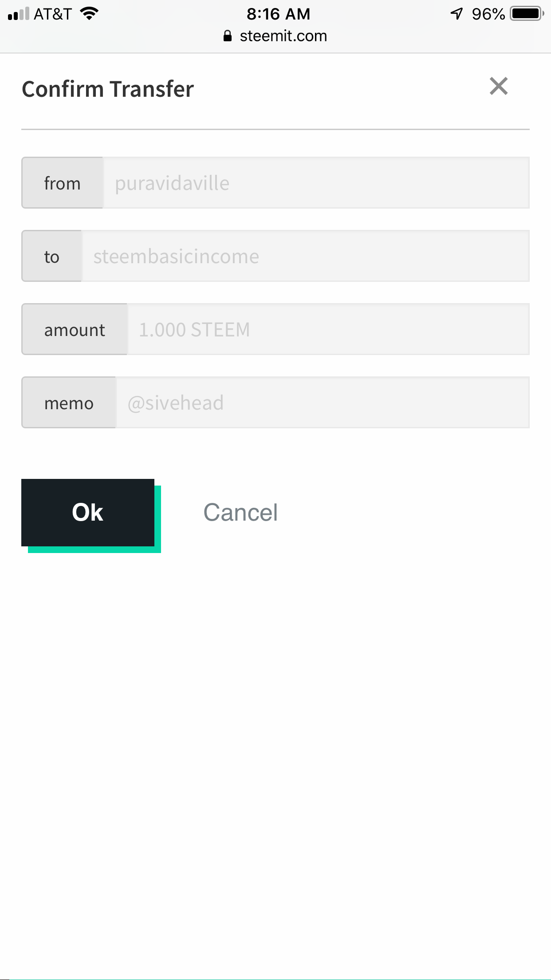Viewport: 551px width, 980px height.
Task: Tap the battery icon in status bar
Action: click(527, 14)
